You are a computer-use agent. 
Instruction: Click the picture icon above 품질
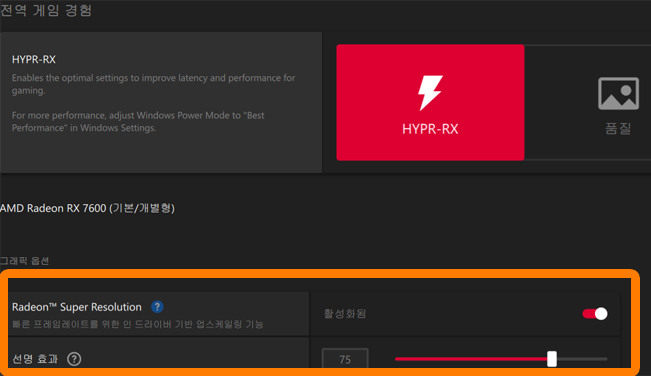(x=618, y=93)
